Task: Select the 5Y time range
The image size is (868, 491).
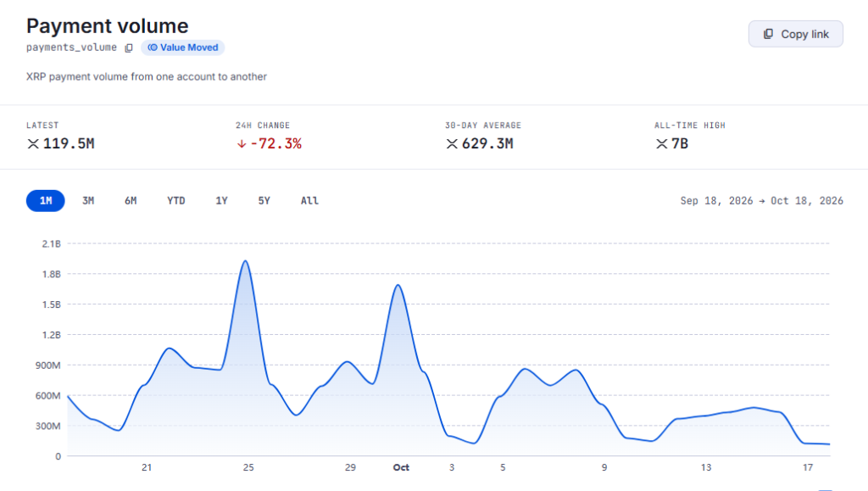Action: tap(264, 200)
